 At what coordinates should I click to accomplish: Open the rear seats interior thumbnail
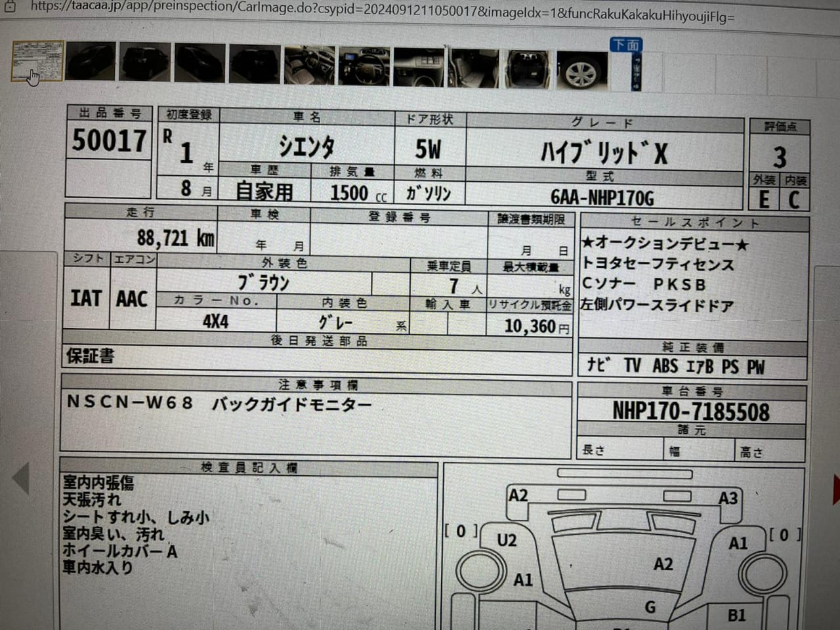tap(473, 68)
